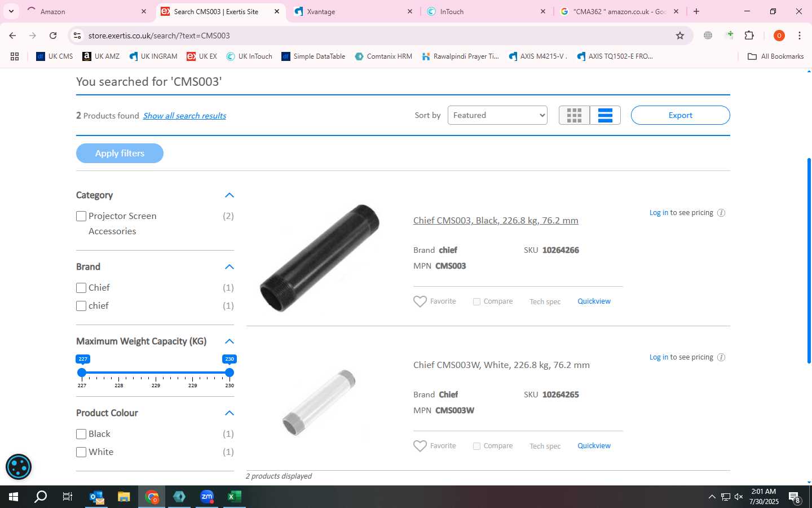Open Chrome profile avatar icon

click(779, 36)
